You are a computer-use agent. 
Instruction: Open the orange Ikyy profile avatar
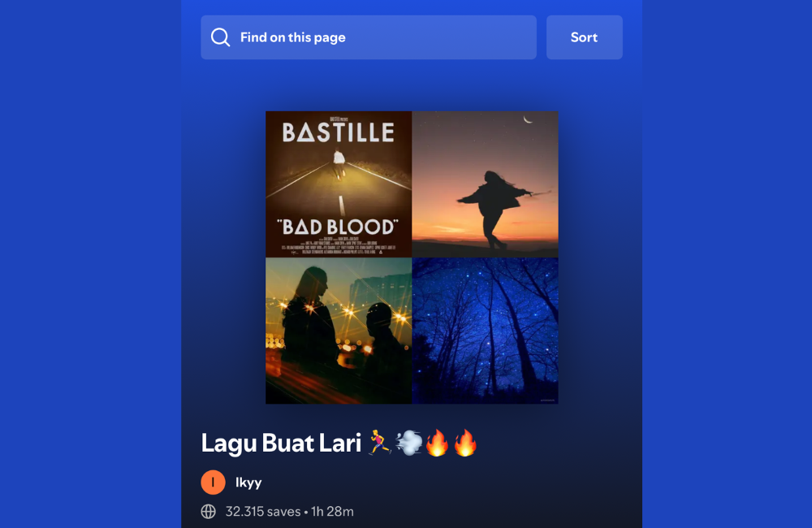[213, 483]
